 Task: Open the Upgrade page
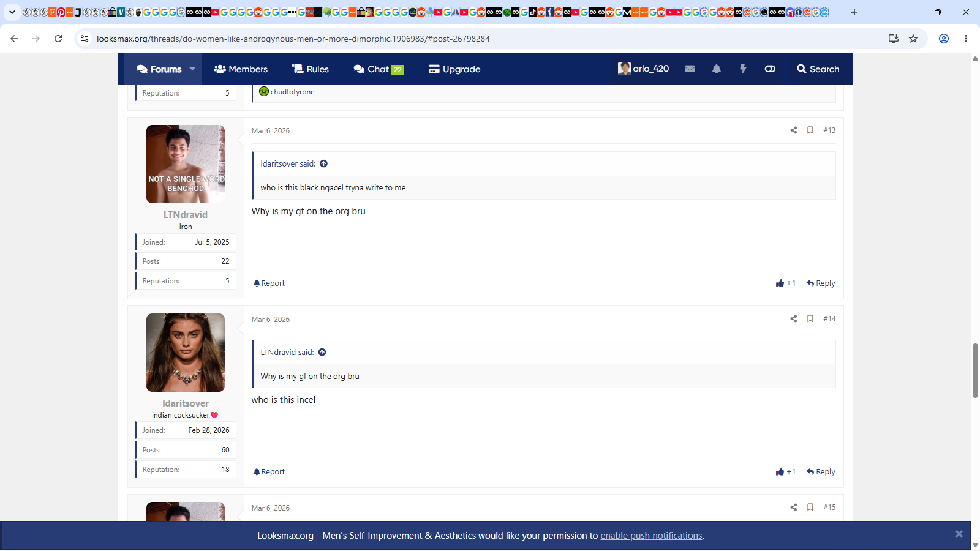tap(454, 69)
